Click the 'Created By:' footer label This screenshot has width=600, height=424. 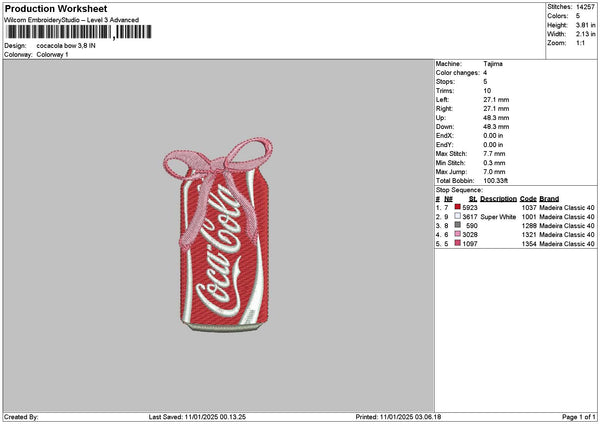pos(21,417)
